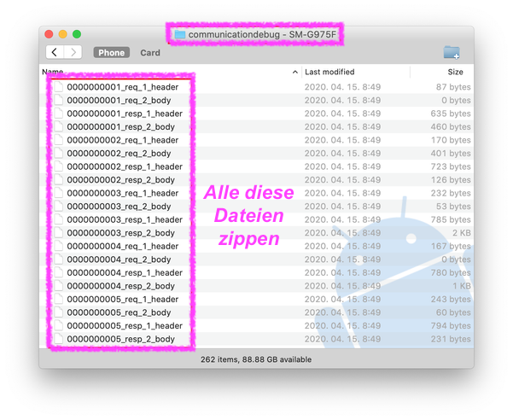The image size is (513, 420).
Task: Select file name 0000000005_req_1_header
Action: coord(123,299)
